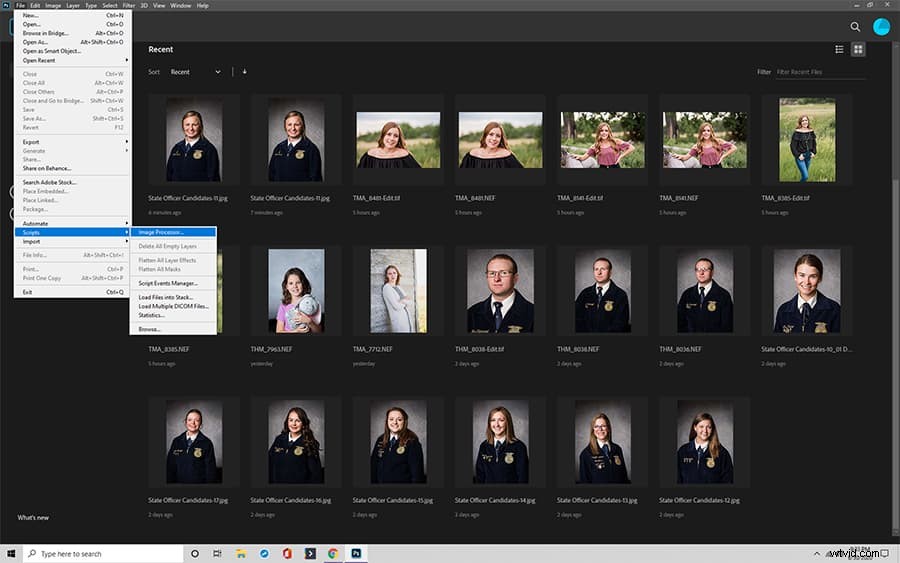This screenshot has width=900, height=563.
Task: Open the View menu
Action: point(159,5)
